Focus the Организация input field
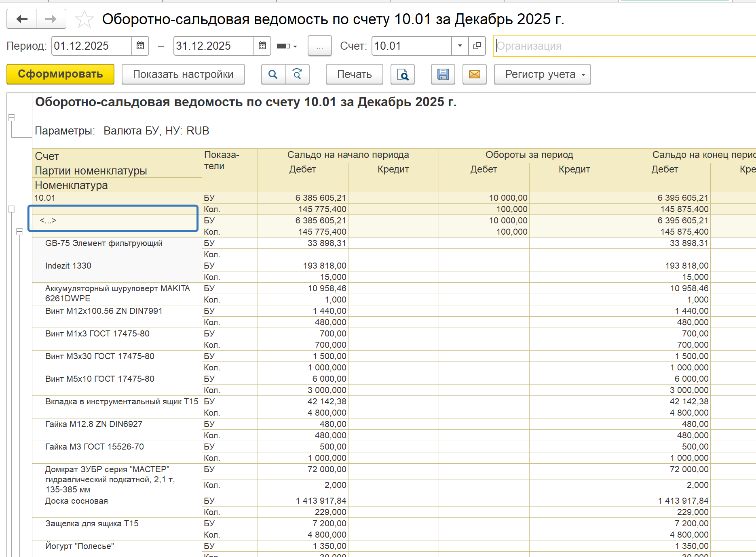The image size is (756, 557). point(624,46)
